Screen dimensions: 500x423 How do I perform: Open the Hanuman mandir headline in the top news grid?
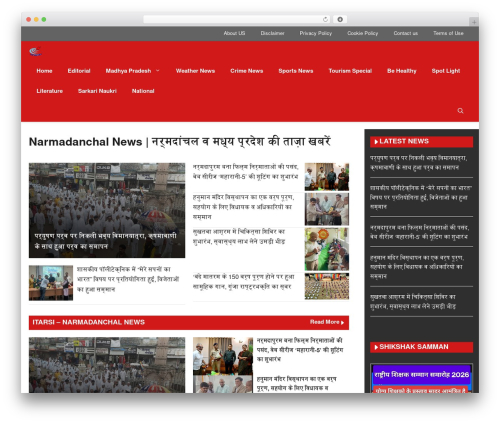pyautogui.click(x=243, y=207)
